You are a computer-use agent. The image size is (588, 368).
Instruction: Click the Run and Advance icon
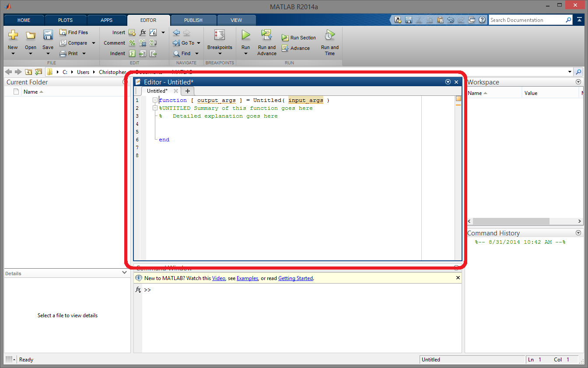click(266, 35)
